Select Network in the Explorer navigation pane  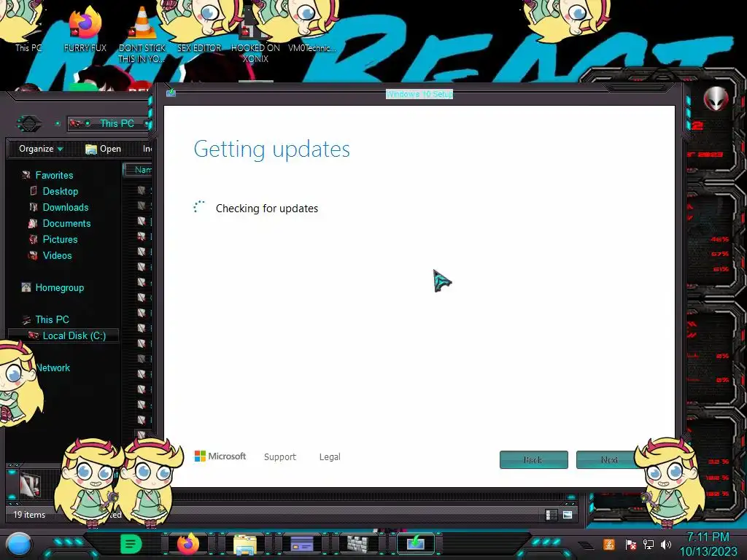[53, 367]
